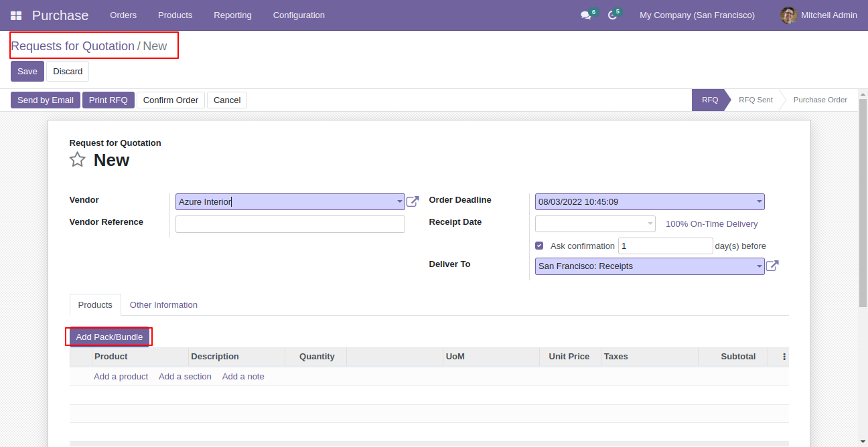The height and width of the screenshot is (447, 868).
Task: Click the Print RFQ button
Action: [x=108, y=100]
